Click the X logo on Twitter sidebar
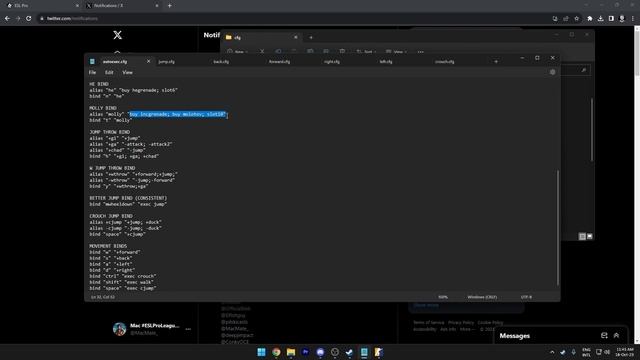 click(x=118, y=35)
